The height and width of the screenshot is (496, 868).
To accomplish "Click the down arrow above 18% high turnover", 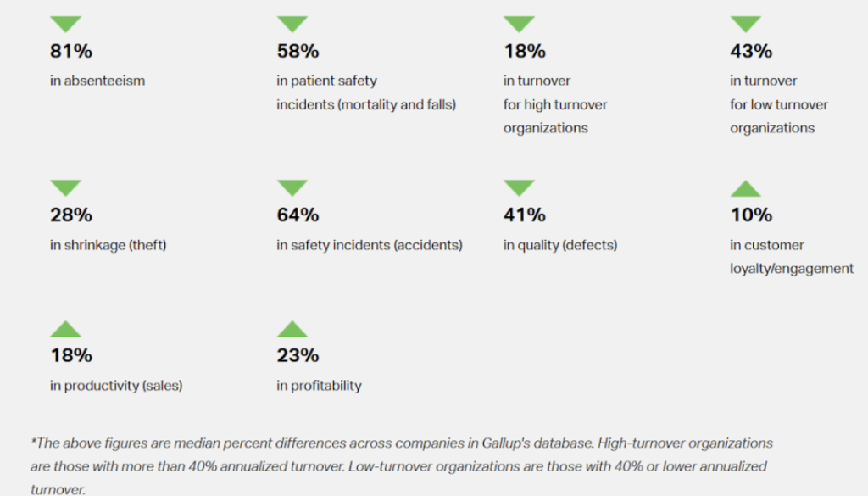I will 519,24.
